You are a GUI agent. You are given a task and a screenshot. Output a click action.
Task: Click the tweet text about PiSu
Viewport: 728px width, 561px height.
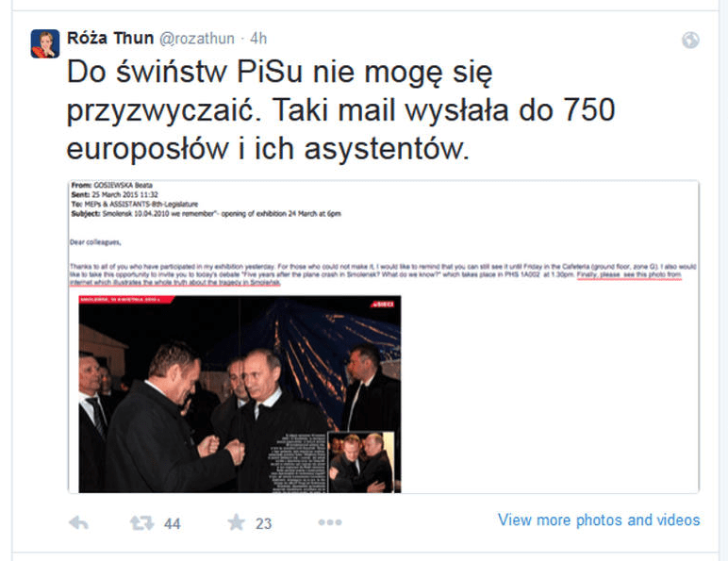click(340, 110)
